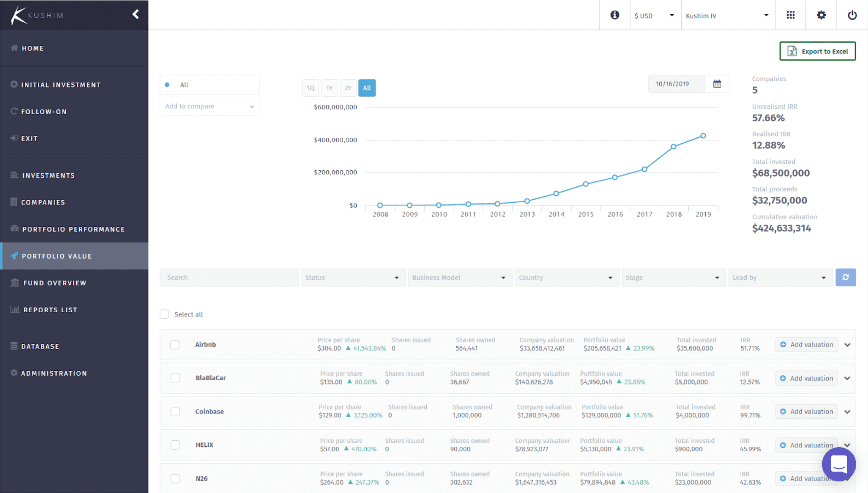Click the blue refresh filters button
Screen dimensions: 868x493
coord(845,277)
